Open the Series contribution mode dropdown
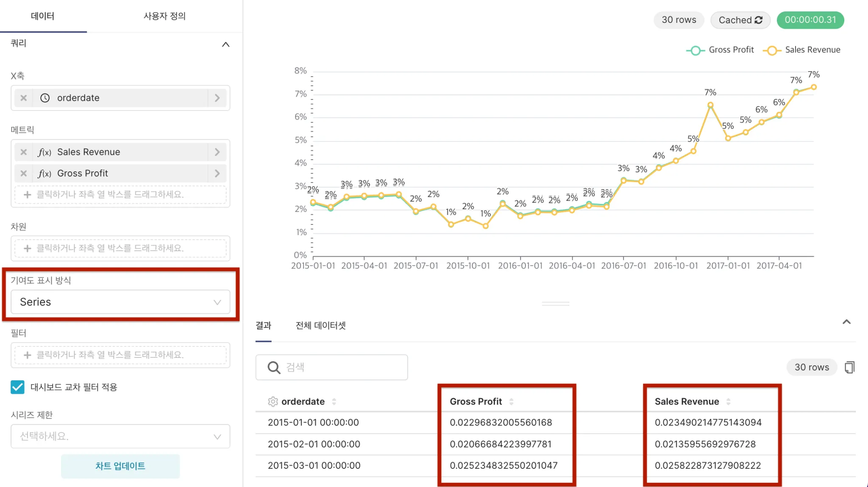This screenshot has height=487, width=868. coord(120,302)
